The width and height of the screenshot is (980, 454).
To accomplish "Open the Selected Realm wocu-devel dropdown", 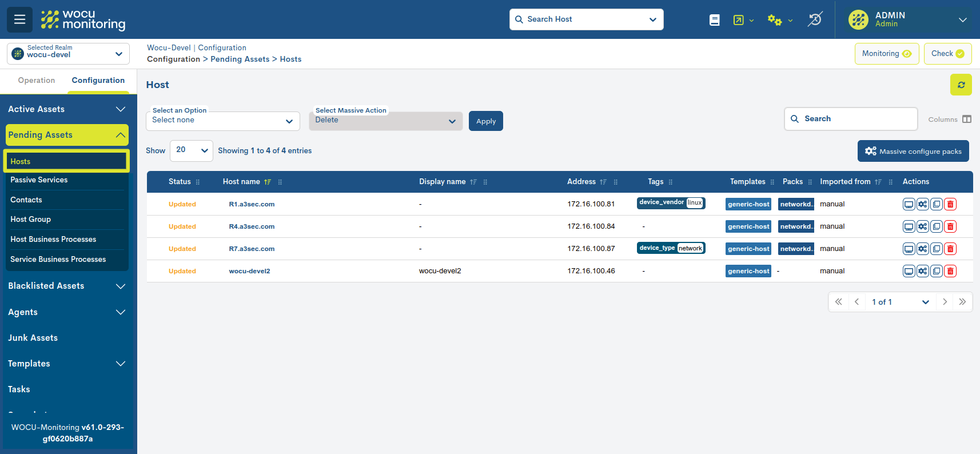I will tap(68, 54).
